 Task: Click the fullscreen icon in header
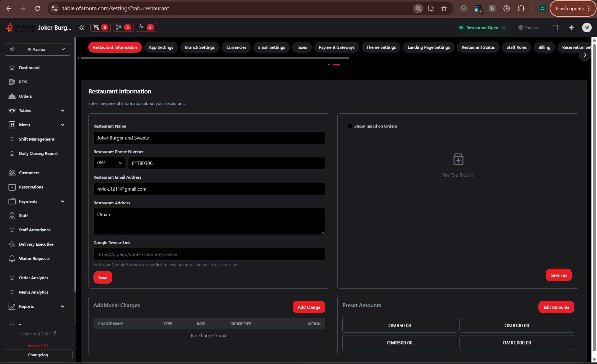tap(555, 28)
